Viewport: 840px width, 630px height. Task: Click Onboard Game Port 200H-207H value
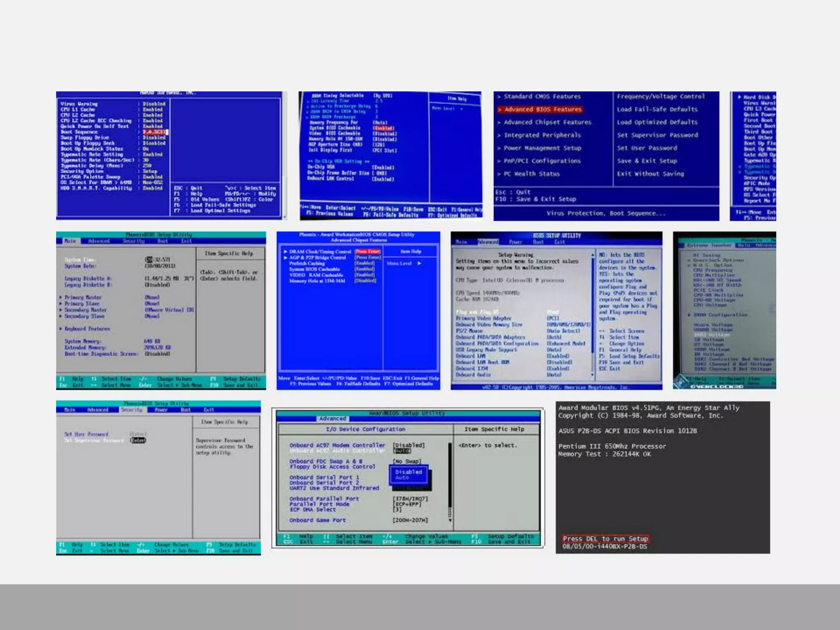[x=410, y=520]
